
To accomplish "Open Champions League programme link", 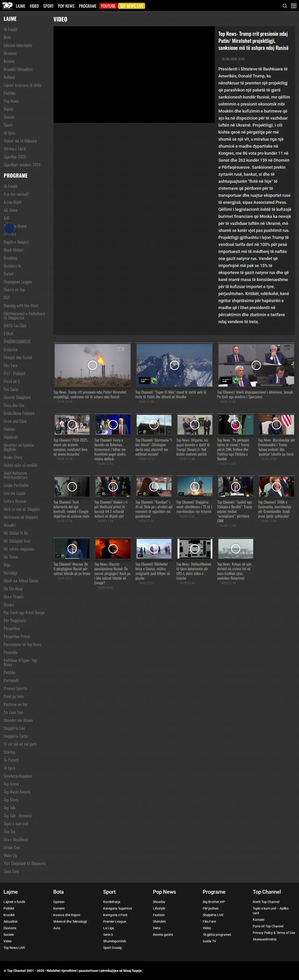I will [x=18, y=282].
